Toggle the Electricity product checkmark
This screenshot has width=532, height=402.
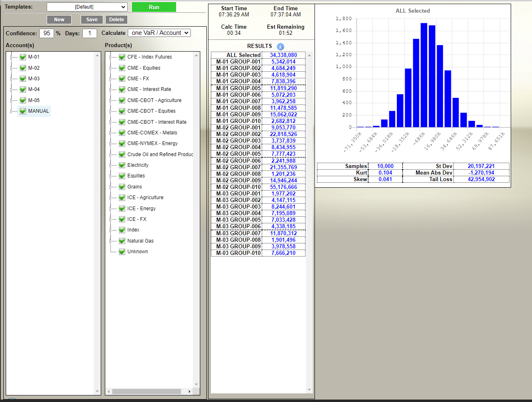122,165
